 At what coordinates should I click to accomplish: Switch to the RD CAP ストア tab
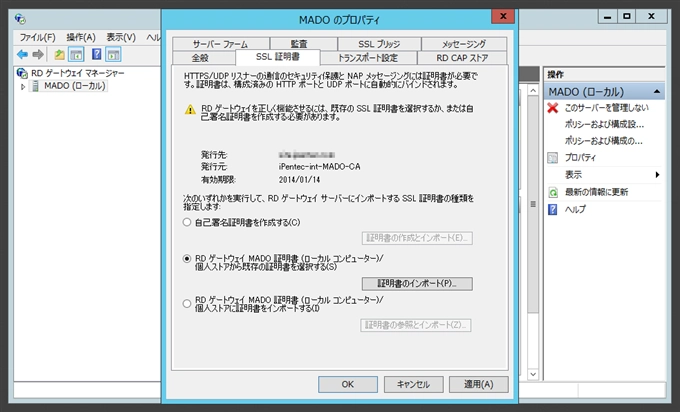[462, 58]
